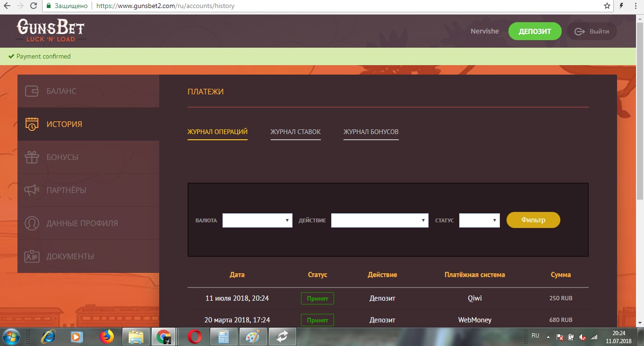Click the green Депозит button
Viewport: 644px width, 346px height.
point(535,32)
